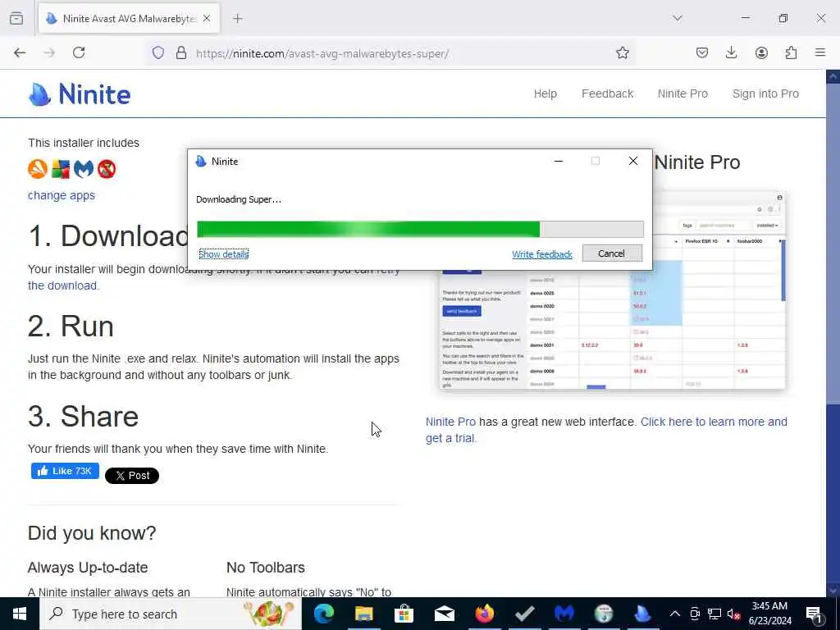840x630 pixels.
Task: Click the SUPERAntiSpyware icon in the installer list
Action: tap(107, 169)
